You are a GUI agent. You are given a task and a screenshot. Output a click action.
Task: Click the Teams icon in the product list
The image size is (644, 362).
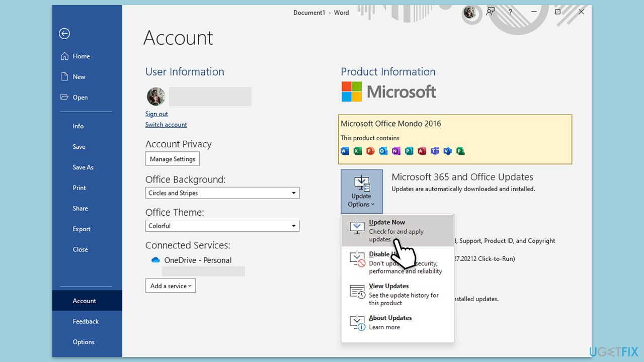coord(435,151)
